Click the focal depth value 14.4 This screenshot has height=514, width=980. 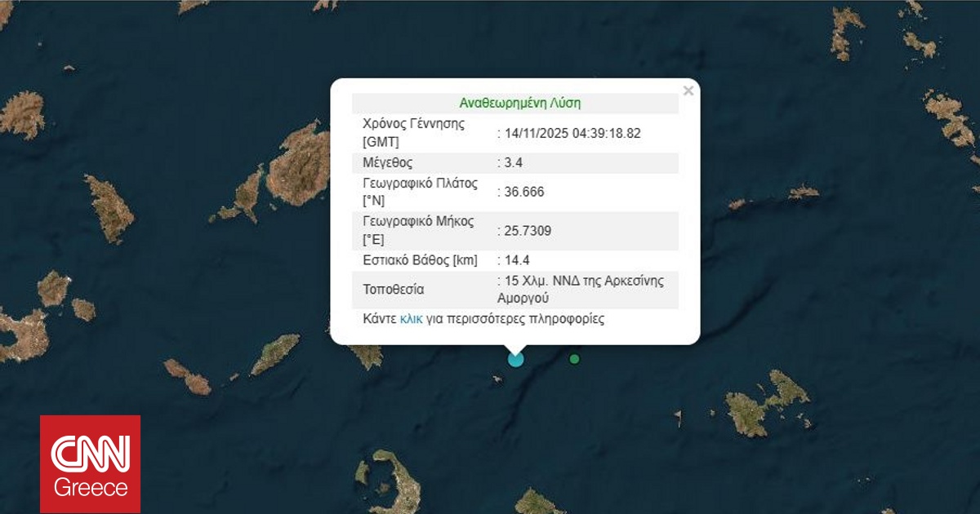point(516,260)
